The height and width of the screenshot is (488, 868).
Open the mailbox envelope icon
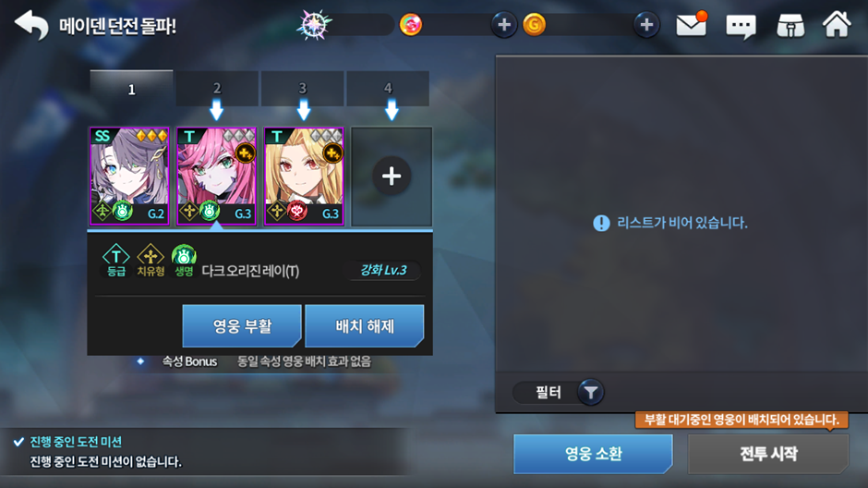pos(692,25)
